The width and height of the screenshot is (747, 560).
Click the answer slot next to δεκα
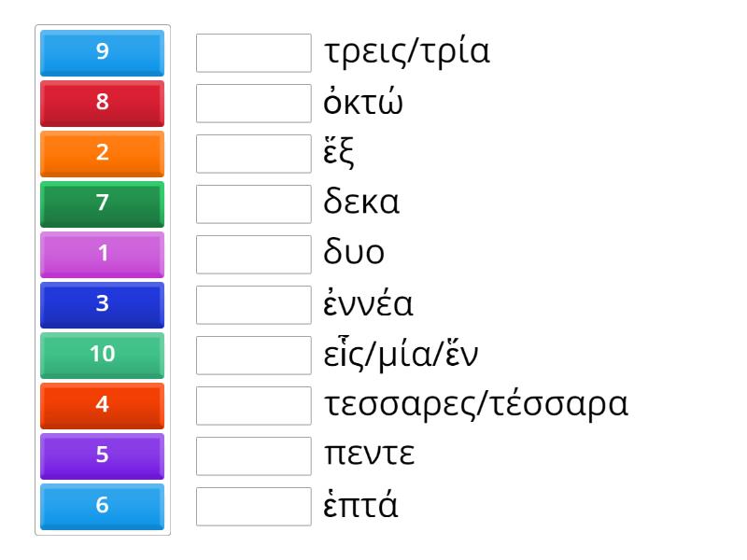[254, 203]
